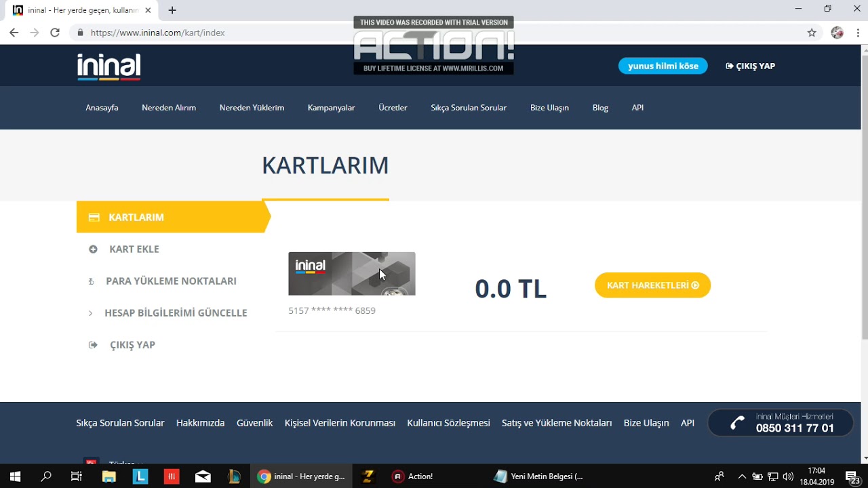Open blue L app in taskbar

140,476
